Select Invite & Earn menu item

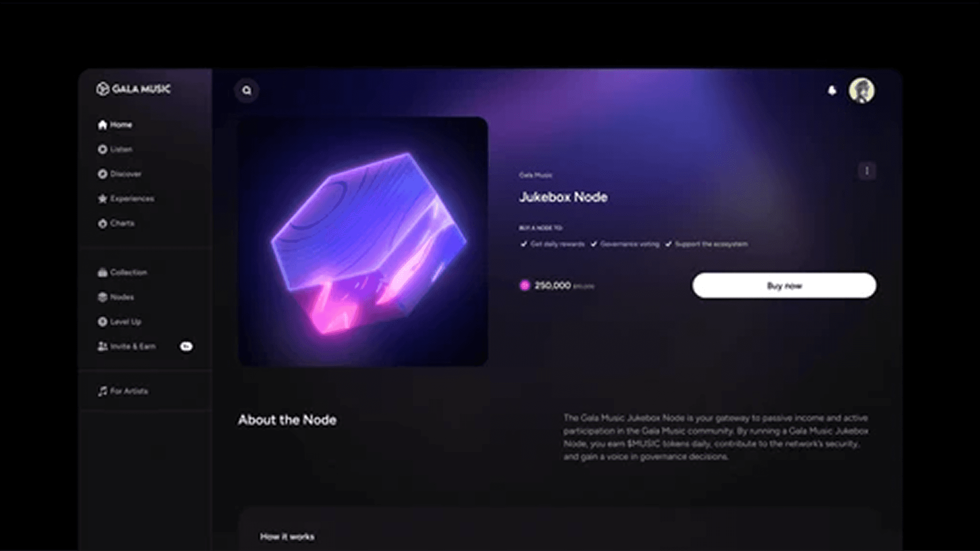point(127,346)
